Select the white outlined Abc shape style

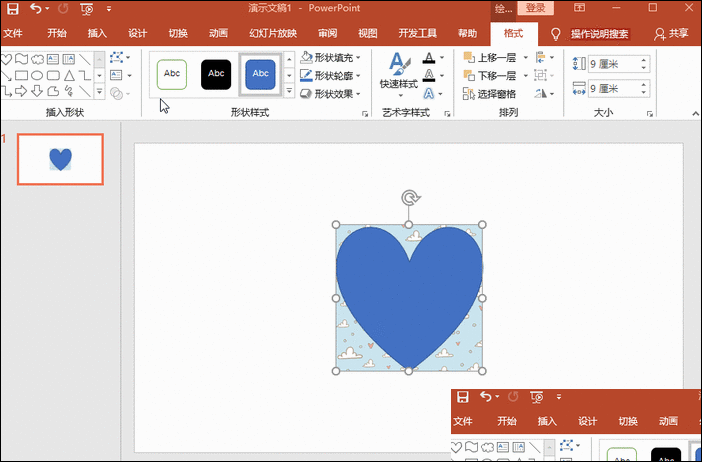click(171, 73)
